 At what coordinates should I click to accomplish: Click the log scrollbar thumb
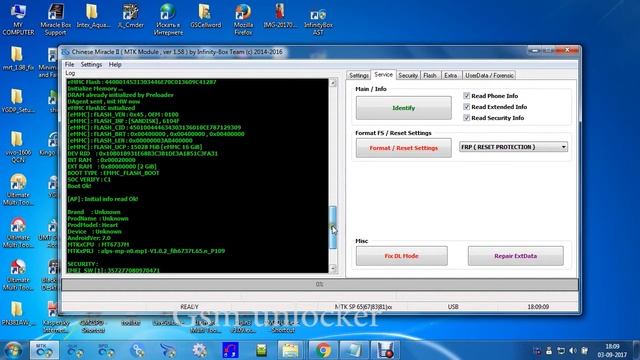333,227
